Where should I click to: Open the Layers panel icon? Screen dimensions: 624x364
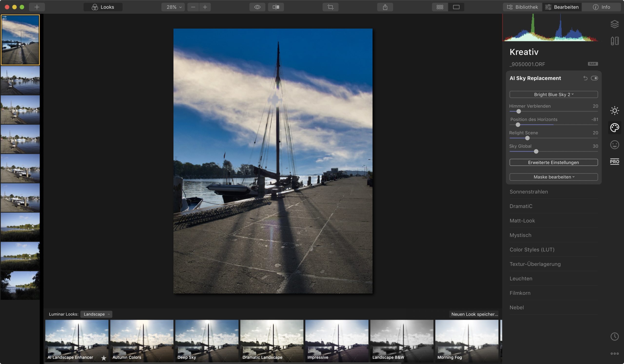[614, 24]
